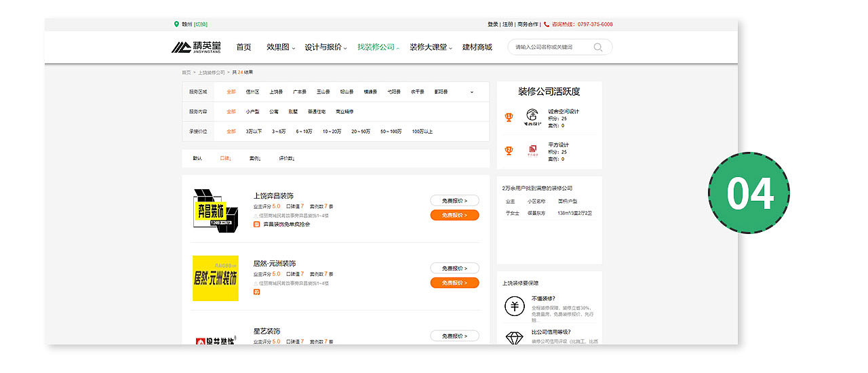Select 全部 in the 服务内容 row
Viewport: 868px width, 373px height.
pos(231,111)
